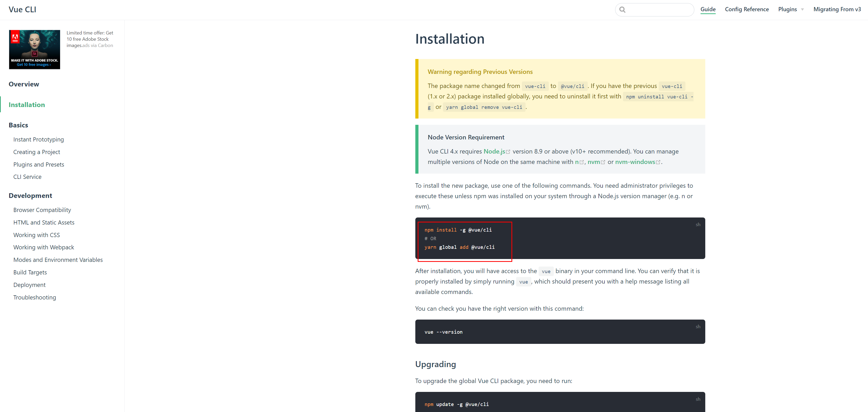The height and width of the screenshot is (412, 868).
Task: Open Browser Compatibility page
Action: pos(42,210)
